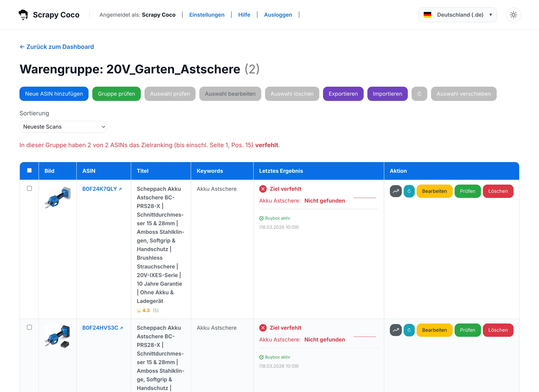The image size is (539, 392).
Task: Click the Sortierung label
Action: 34,113
